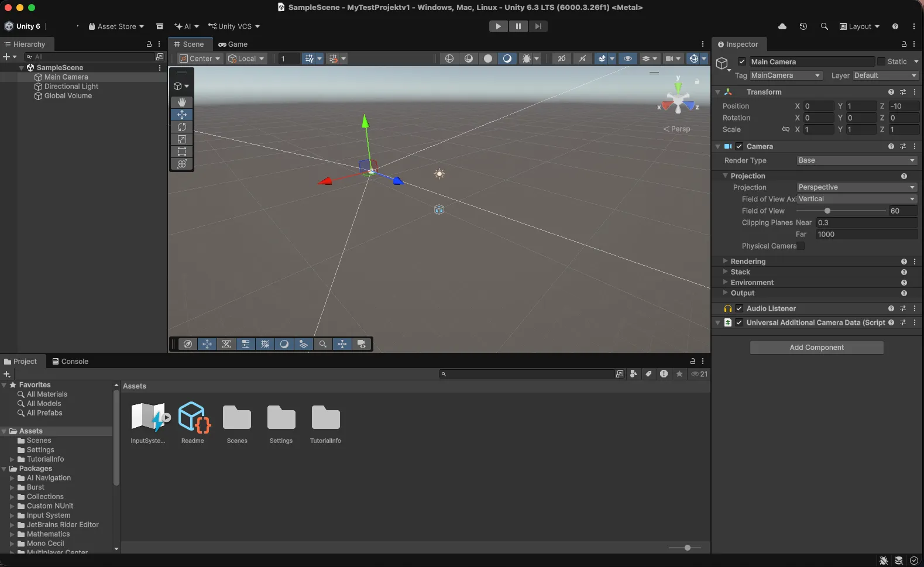Enable the Static checkbox

pos(881,61)
